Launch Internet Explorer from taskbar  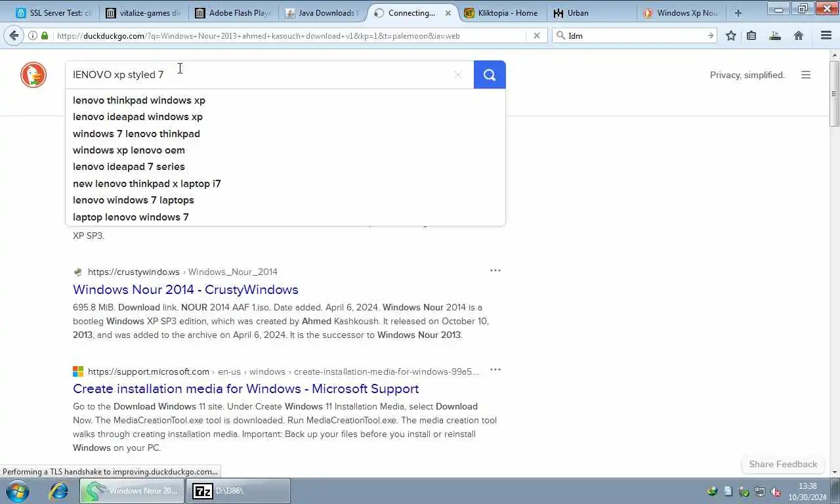58,491
